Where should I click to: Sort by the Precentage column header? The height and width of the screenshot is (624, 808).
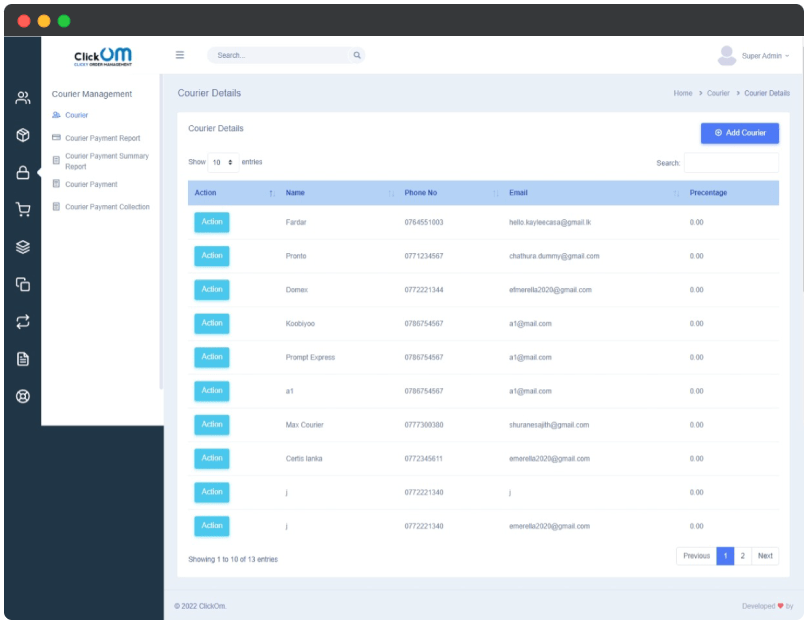[x=708, y=193]
